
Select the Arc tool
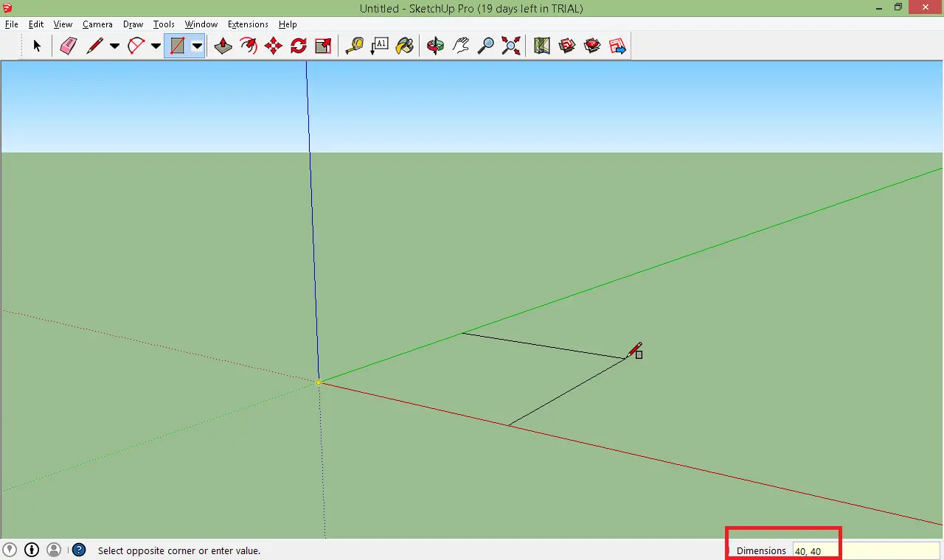click(136, 46)
